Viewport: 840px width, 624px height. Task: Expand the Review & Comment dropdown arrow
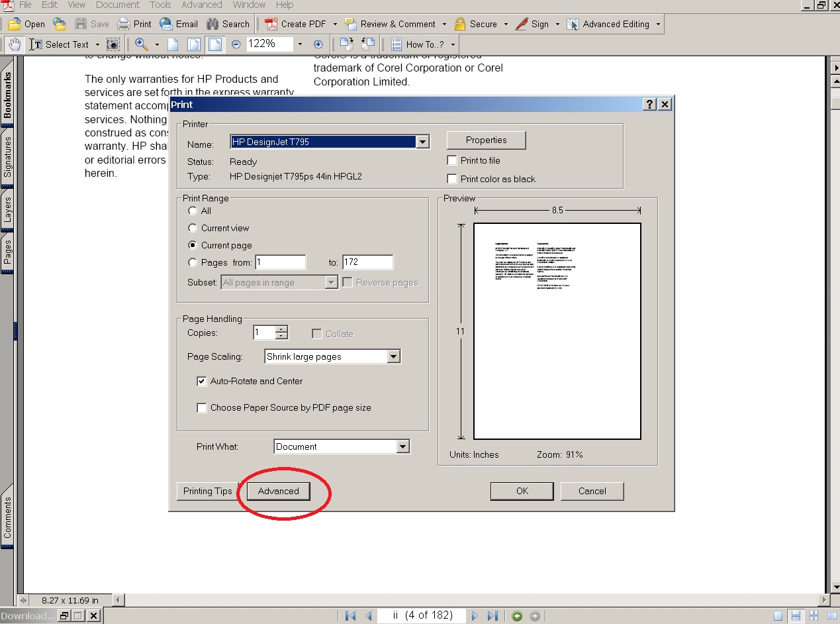click(444, 24)
